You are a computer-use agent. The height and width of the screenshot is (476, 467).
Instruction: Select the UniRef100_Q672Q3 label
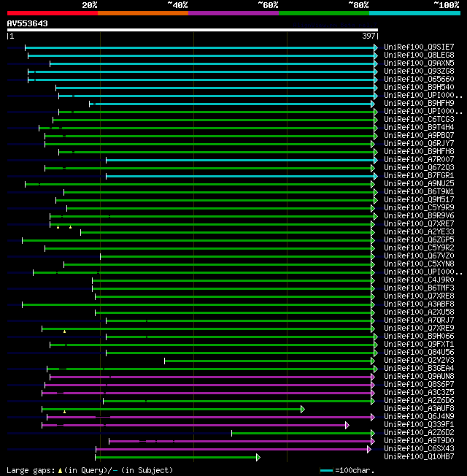pos(419,168)
